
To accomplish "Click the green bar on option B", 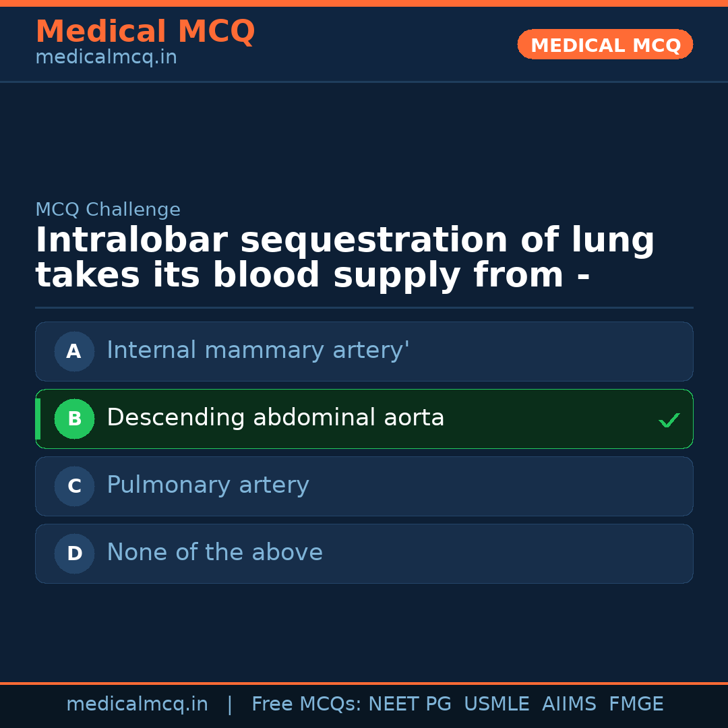I will [38, 419].
